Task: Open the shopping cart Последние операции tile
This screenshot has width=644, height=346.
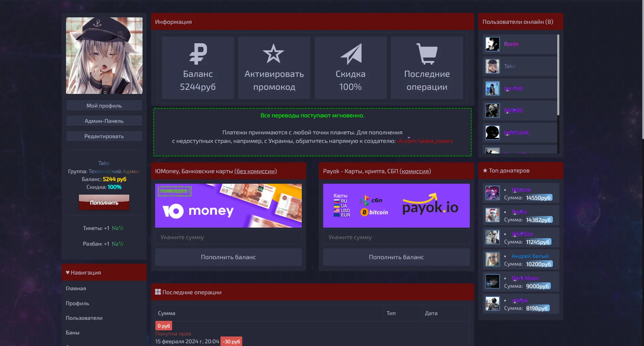Action: tap(427, 68)
